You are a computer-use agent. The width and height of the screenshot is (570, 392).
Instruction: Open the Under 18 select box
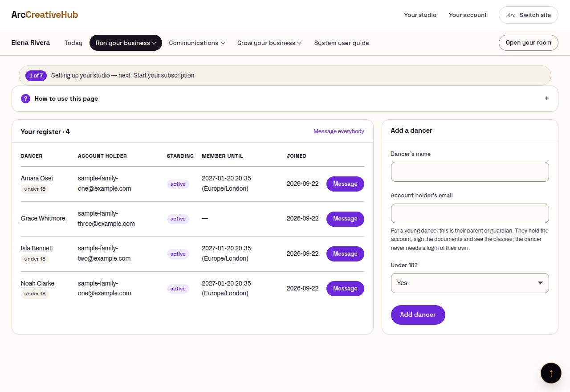pyautogui.click(x=470, y=283)
